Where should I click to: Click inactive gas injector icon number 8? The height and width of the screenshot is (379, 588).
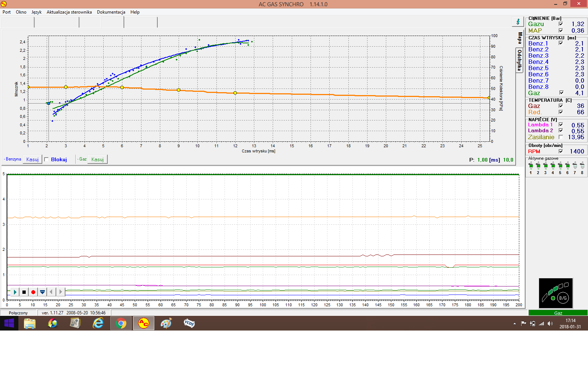[x=582, y=166]
